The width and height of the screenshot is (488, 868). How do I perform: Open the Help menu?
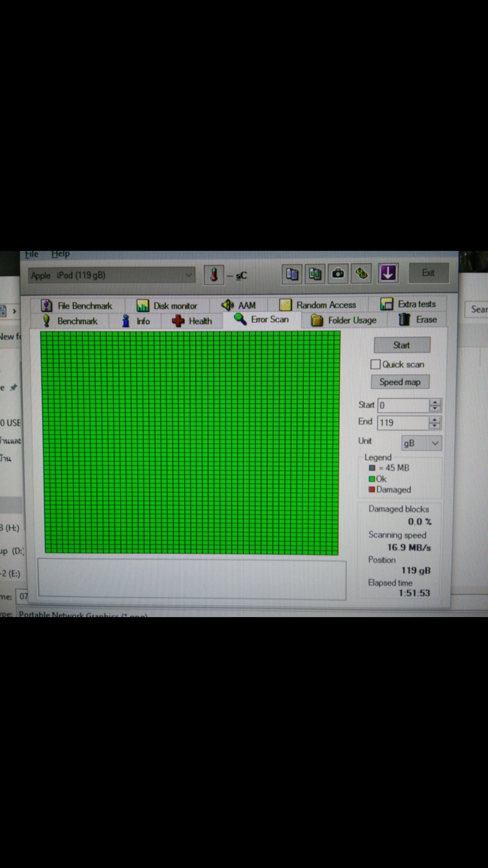point(60,254)
